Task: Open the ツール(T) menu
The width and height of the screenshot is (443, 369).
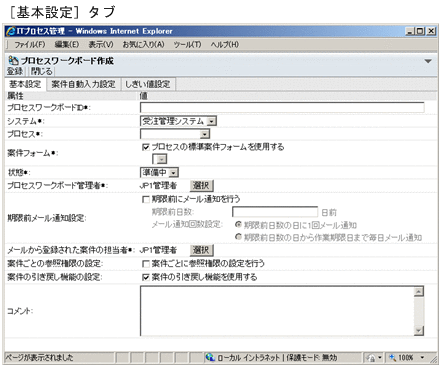Action: pos(187,44)
